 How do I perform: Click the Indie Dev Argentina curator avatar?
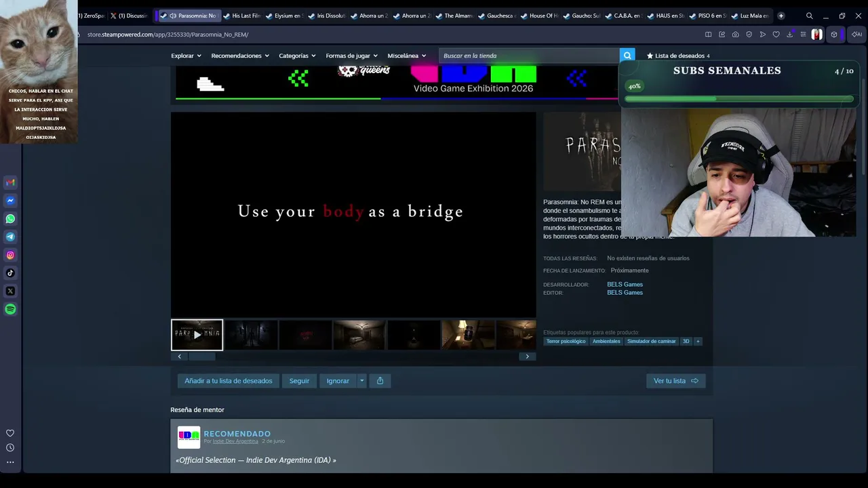pos(189,437)
